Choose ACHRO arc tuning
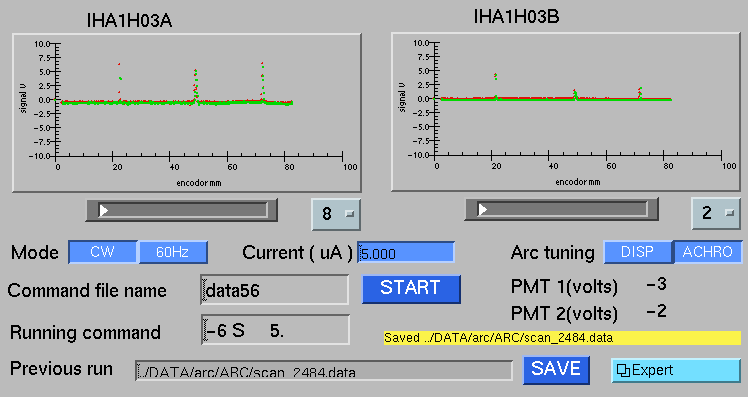The height and width of the screenshot is (397, 748). (x=707, y=252)
